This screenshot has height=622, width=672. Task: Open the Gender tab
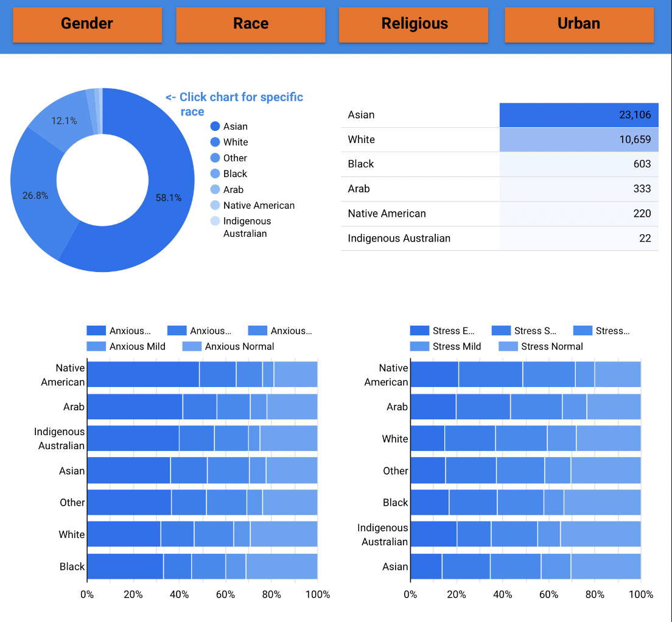87,24
